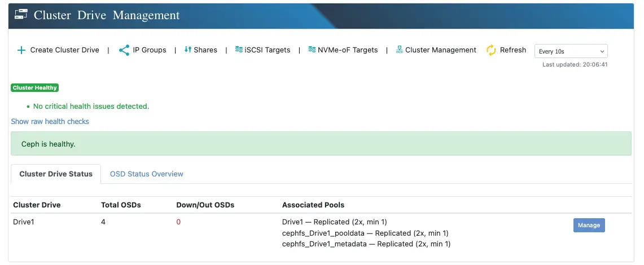Viewport: 644px width, 265px height.
Task: Click the Cluster Drive Management header icon
Action: (21, 15)
